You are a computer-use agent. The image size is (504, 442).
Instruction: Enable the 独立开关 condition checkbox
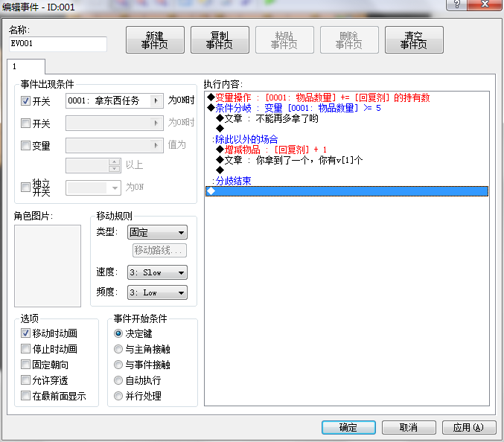click(25, 187)
